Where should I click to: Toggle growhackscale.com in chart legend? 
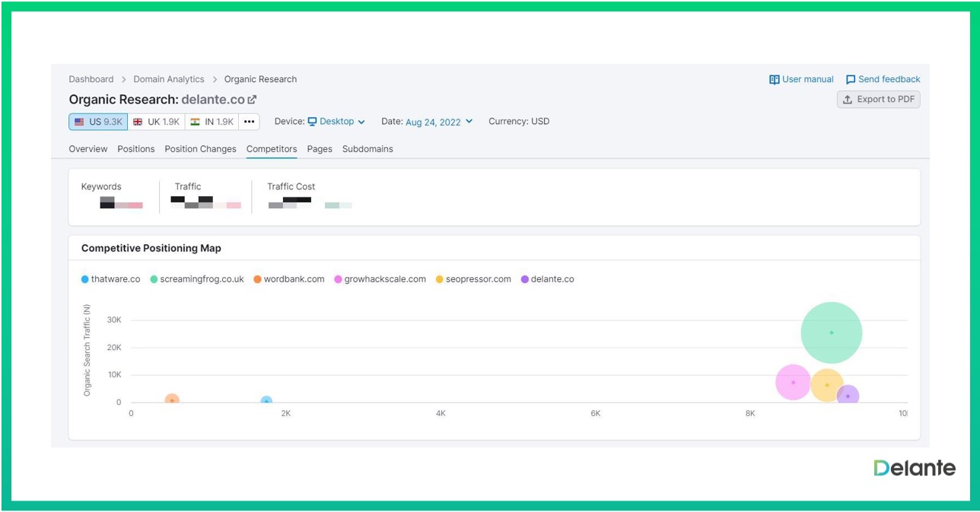(x=380, y=279)
